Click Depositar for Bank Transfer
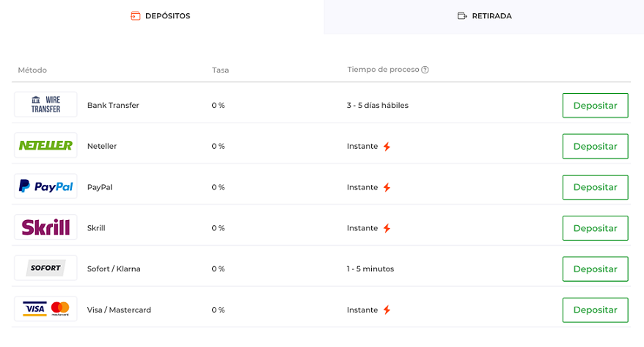The image size is (644, 347). tap(595, 106)
